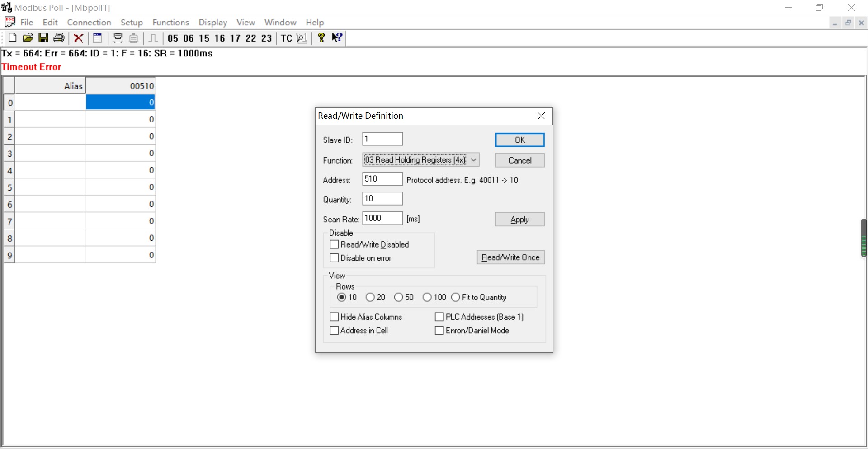Screen dimensions: 868x449
Task: Select row header 5 in the table
Action: click(9, 187)
